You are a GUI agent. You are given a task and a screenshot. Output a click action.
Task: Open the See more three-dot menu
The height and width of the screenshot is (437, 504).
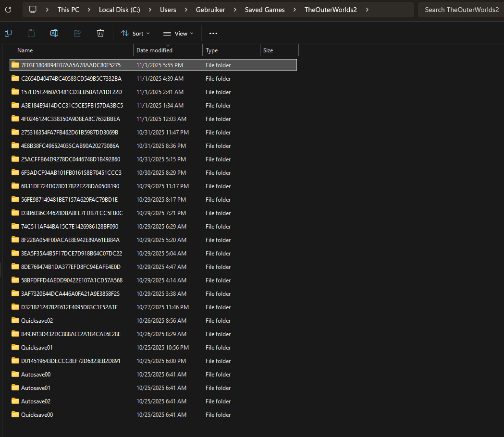[213, 33]
